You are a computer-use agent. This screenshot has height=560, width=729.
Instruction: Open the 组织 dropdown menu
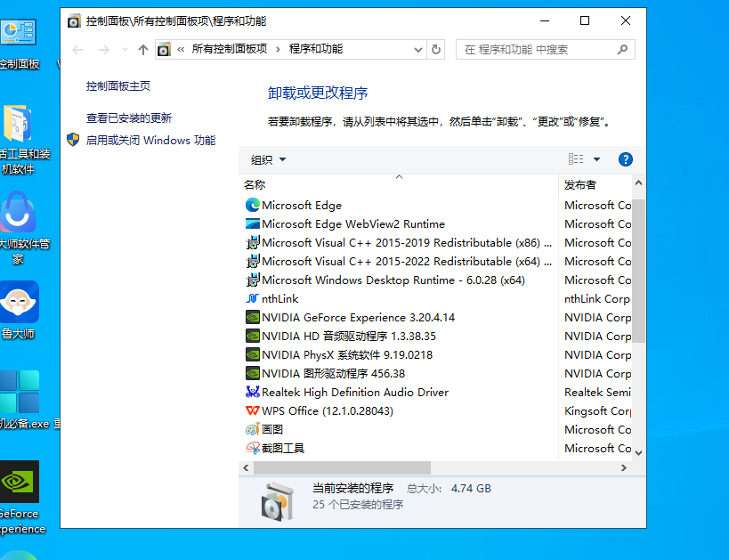268,160
